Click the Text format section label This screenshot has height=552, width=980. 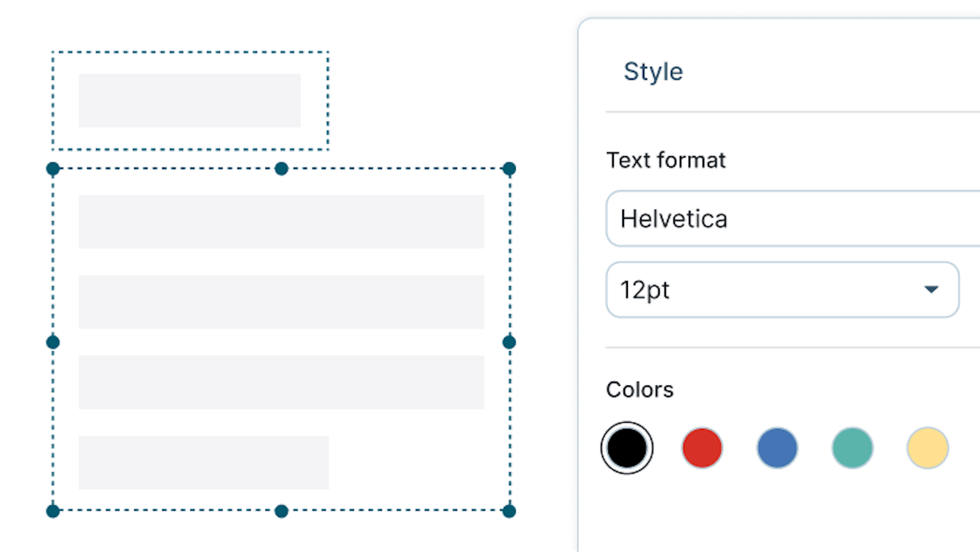point(666,161)
